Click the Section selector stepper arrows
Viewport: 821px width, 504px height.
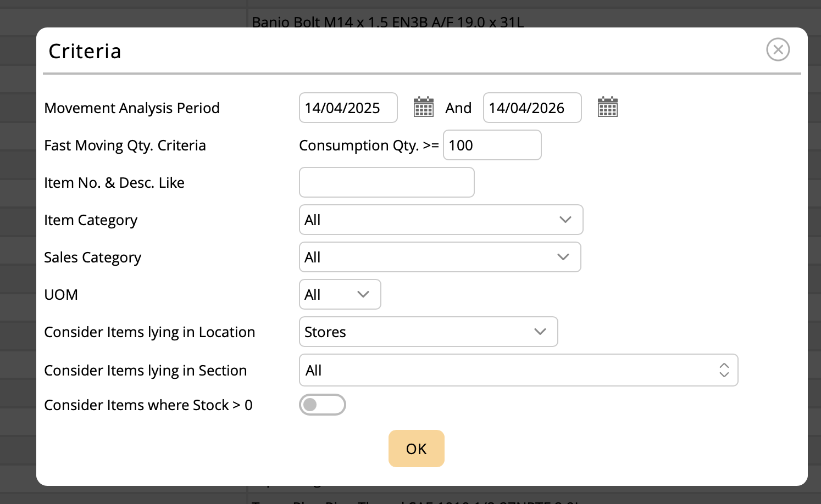tap(724, 370)
